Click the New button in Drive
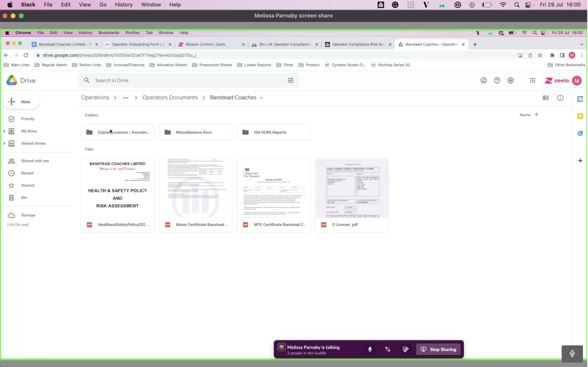Screen dimensions: 588x367 [21, 102]
